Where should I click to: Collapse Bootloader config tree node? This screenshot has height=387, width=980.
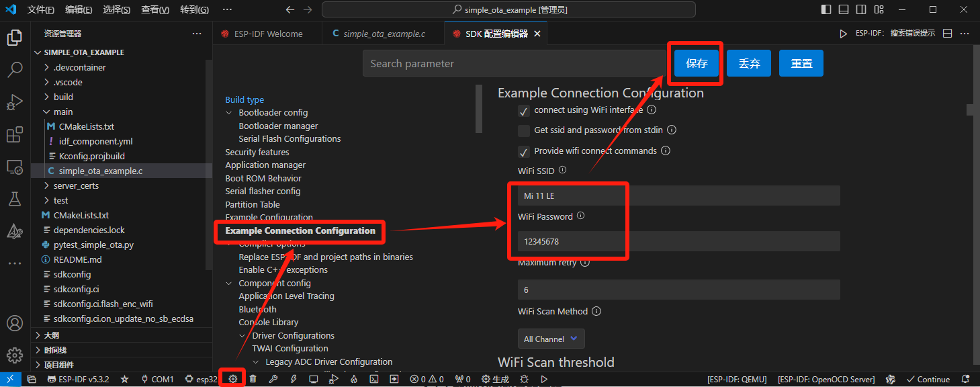(229, 113)
